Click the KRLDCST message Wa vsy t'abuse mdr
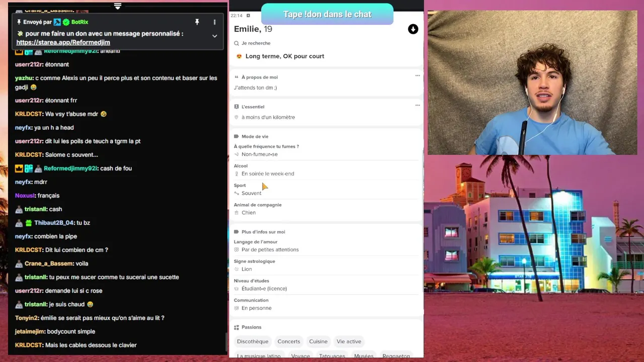644x362 pixels. tap(61, 114)
